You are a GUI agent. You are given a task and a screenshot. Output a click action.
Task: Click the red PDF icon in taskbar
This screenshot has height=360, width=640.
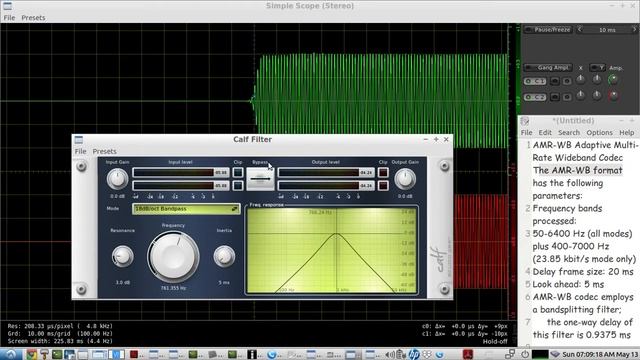[x=468, y=354]
